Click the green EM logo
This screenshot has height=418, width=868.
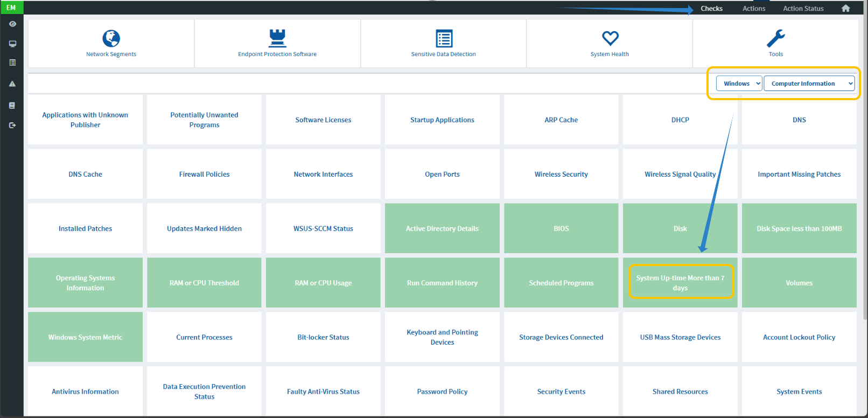[11, 8]
